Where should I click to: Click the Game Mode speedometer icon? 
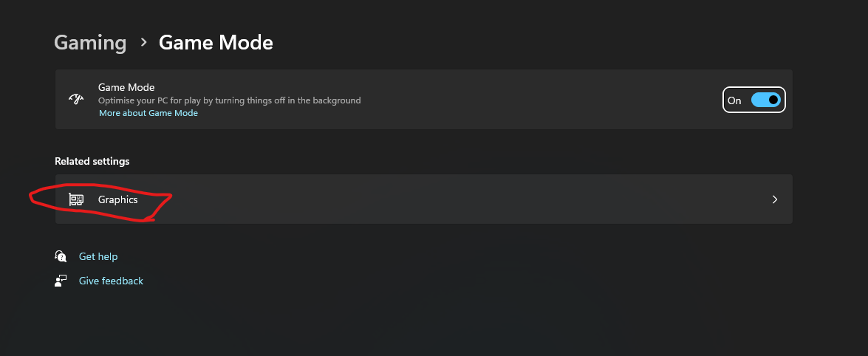75,100
